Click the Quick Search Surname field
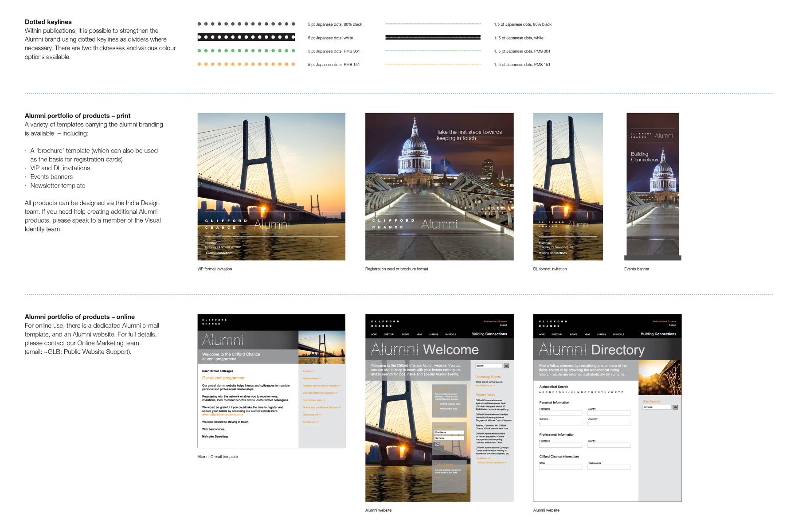 pyautogui.click(x=449, y=438)
